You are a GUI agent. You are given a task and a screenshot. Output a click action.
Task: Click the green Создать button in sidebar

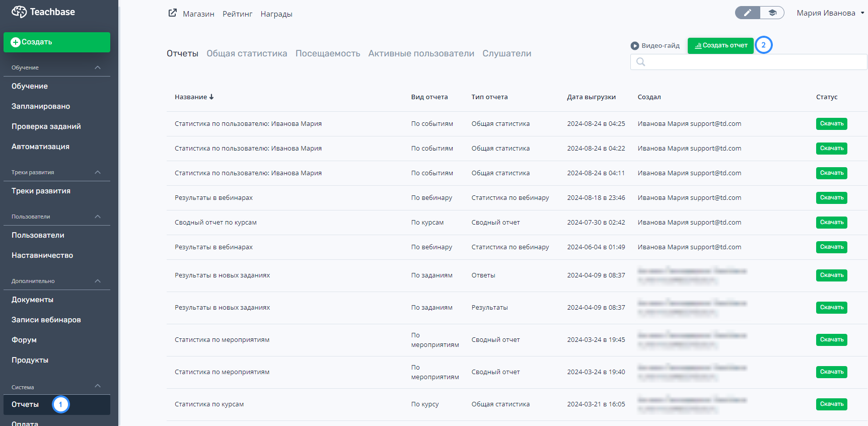[57, 42]
